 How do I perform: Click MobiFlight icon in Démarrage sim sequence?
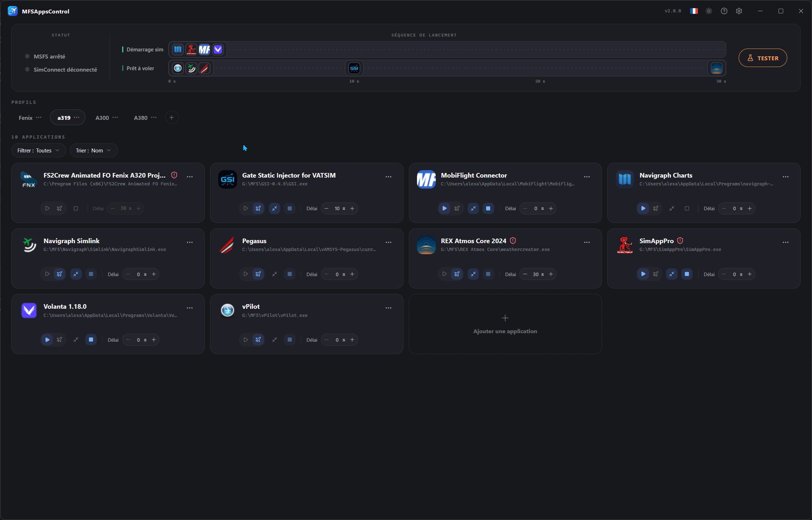204,49
